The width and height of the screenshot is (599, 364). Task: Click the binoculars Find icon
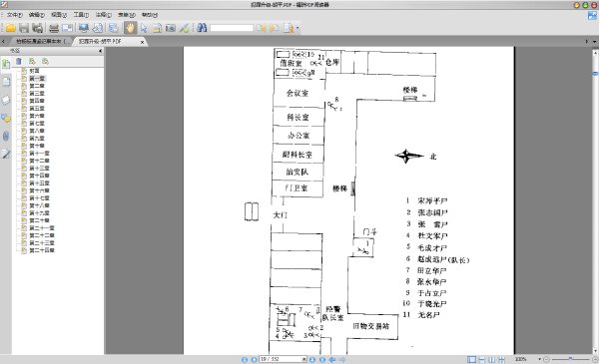(202, 28)
